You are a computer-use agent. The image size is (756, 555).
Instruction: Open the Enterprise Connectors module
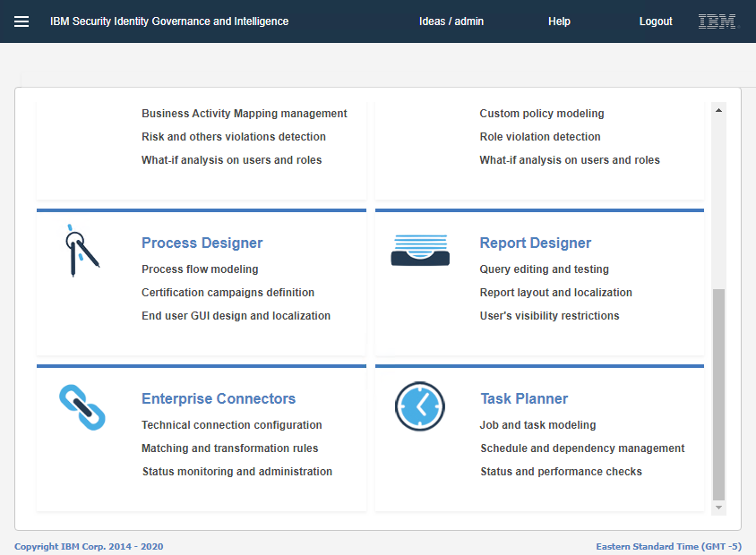(x=218, y=398)
